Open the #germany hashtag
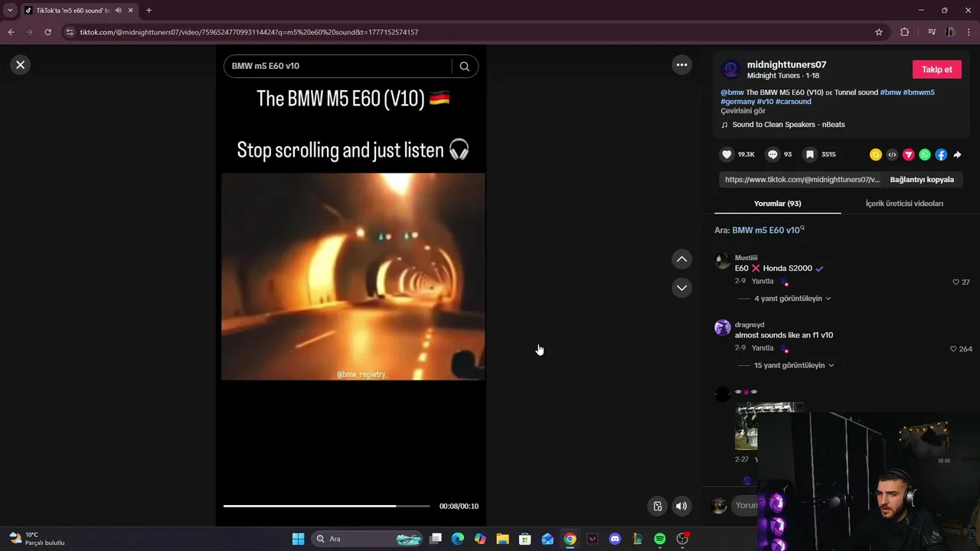This screenshot has width=980, height=551. click(x=737, y=102)
